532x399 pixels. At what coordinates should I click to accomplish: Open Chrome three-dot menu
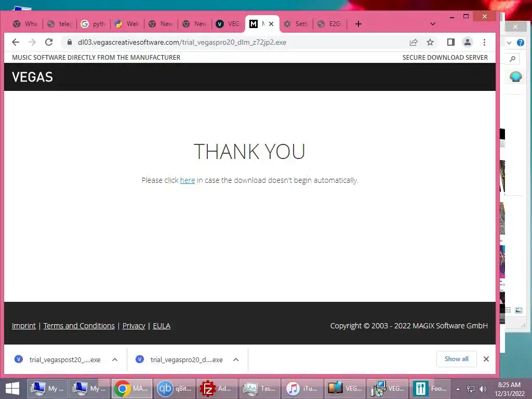(484, 42)
